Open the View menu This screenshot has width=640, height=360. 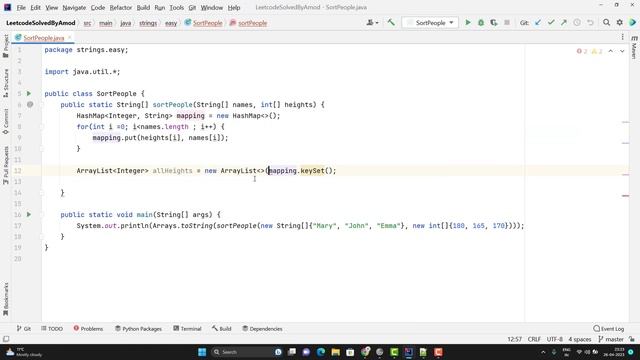pos(51,7)
